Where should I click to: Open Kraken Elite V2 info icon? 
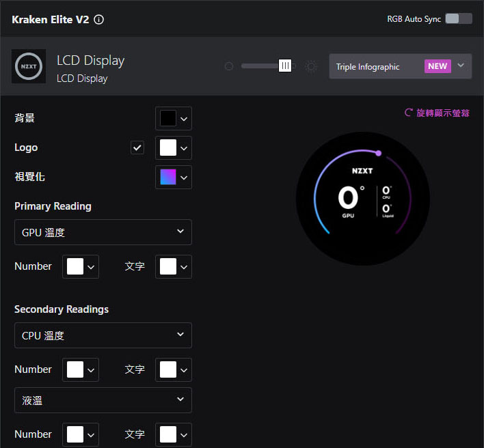98,20
